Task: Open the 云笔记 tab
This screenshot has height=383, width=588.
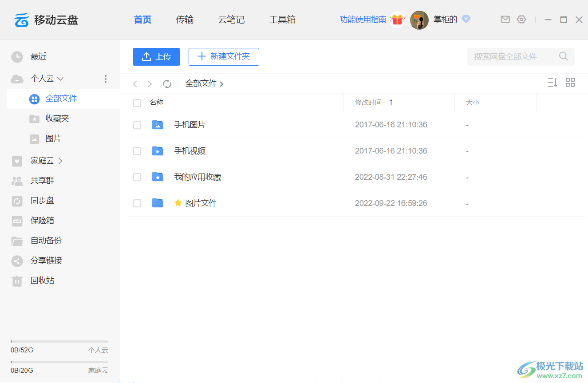Action: (231, 20)
